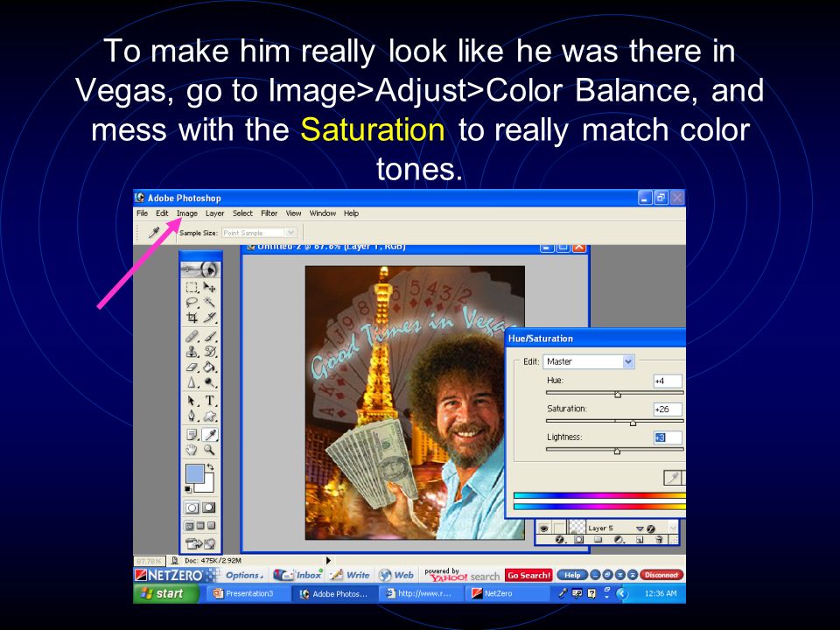Switch to Quick Mask Mode
Image resolution: width=840 pixels, height=630 pixels.
209,507
